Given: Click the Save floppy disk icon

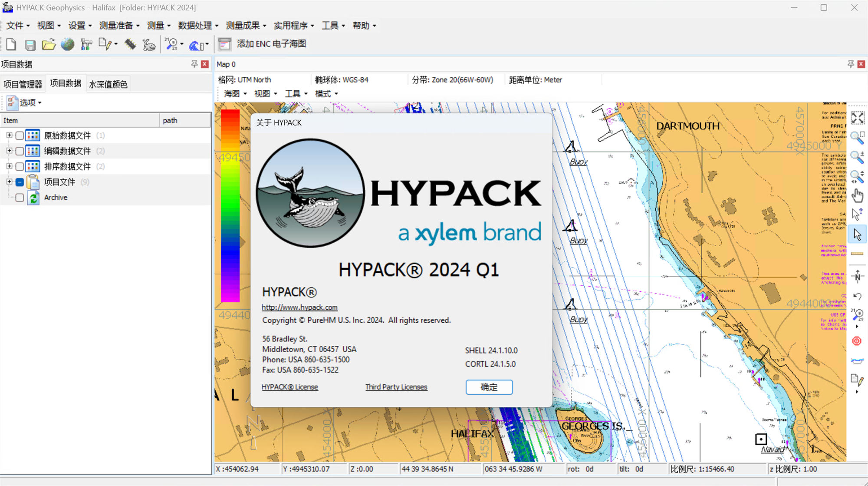Looking at the screenshot, I should click(30, 45).
